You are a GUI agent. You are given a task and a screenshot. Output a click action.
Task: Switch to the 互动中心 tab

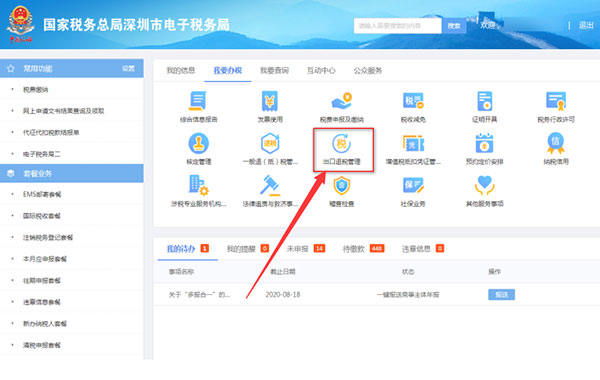point(321,70)
